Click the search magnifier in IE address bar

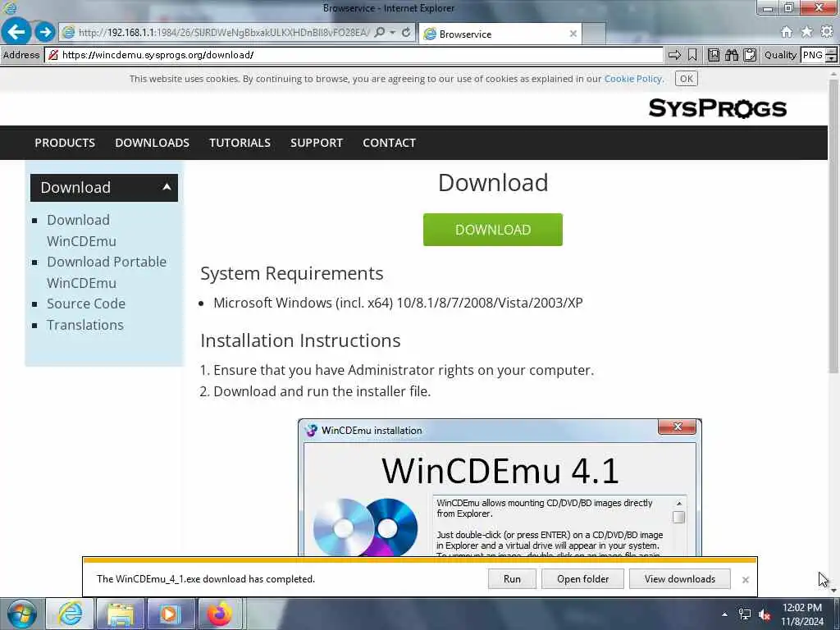click(380, 33)
